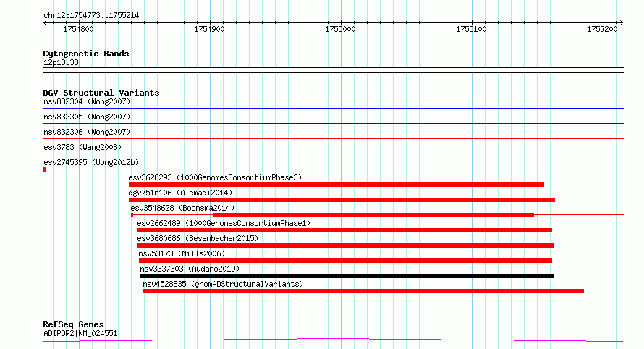
Task: Click the blue line of nsv832305
Action: pyautogui.click(x=333, y=123)
